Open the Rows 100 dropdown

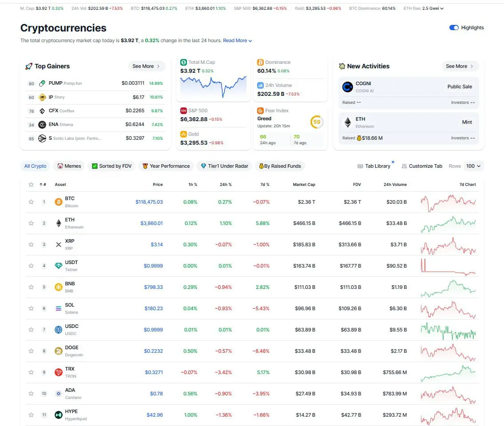coord(473,166)
